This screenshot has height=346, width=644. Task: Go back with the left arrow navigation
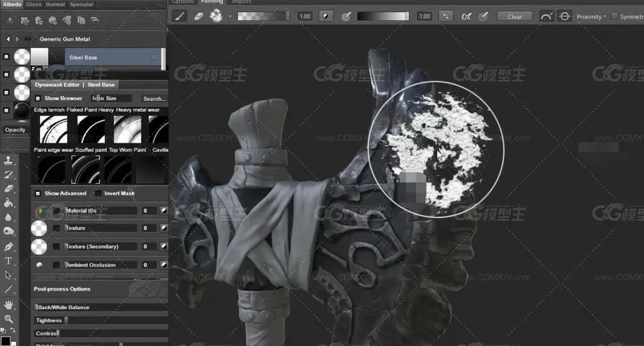click(8, 39)
